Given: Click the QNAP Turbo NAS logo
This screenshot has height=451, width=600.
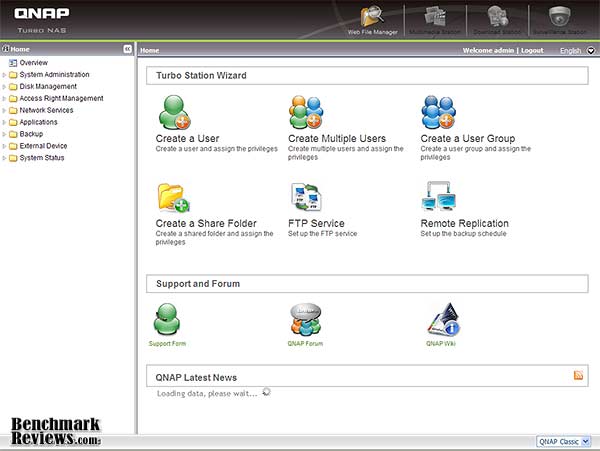Looking at the screenshot, I should (x=42, y=20).
